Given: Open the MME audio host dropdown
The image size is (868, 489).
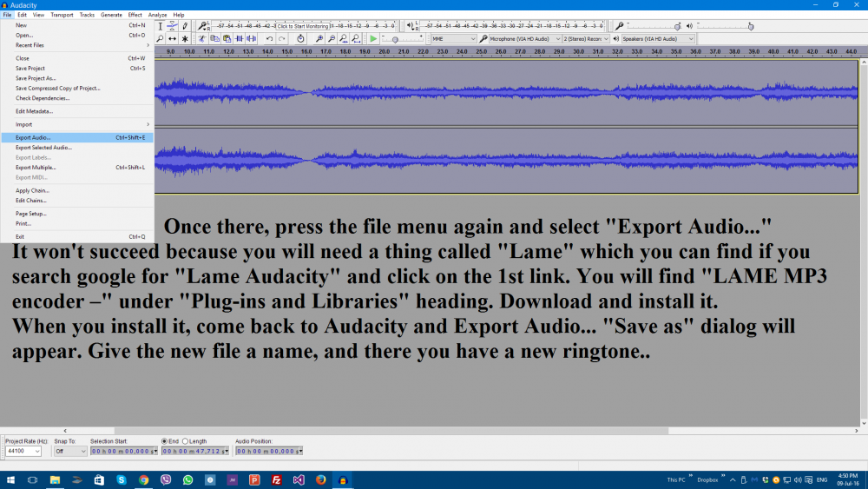Looking at the screenshot, I should click(454, 39).
